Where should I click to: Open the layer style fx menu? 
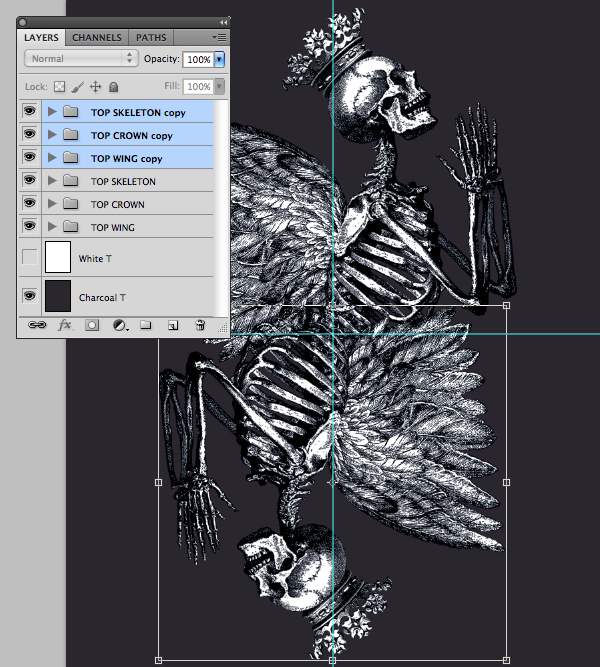(65, 325)
